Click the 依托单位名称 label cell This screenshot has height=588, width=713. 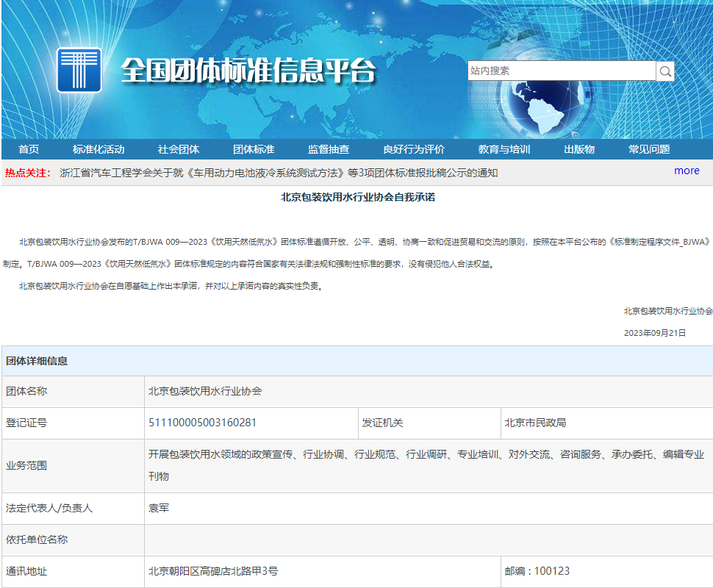click(73, 539)
